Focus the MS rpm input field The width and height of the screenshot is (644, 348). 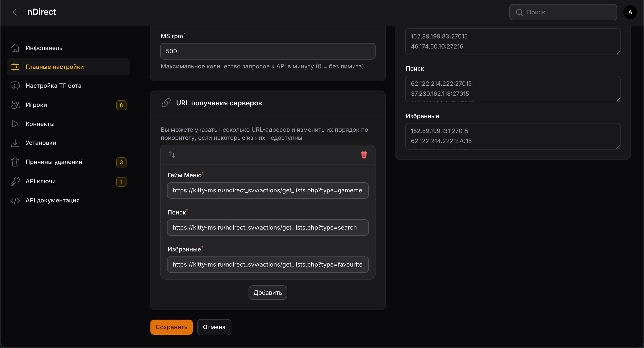click(268, 51)
